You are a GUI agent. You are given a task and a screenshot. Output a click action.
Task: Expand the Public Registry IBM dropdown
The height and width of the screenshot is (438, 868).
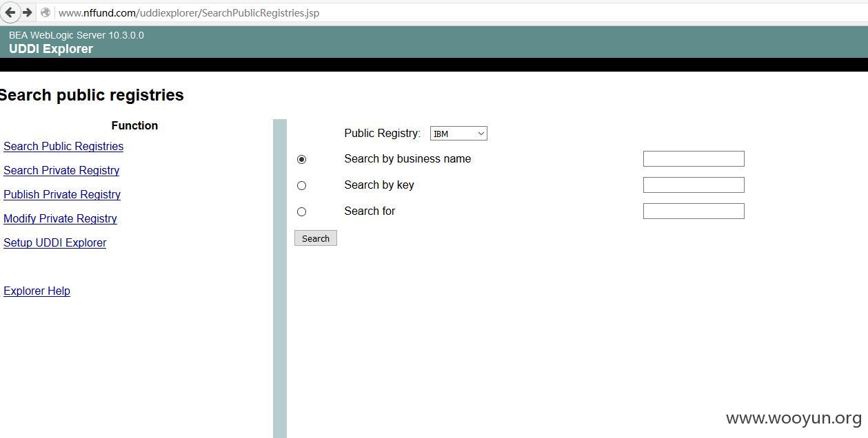pyautogui.click(x=458, y=134)
